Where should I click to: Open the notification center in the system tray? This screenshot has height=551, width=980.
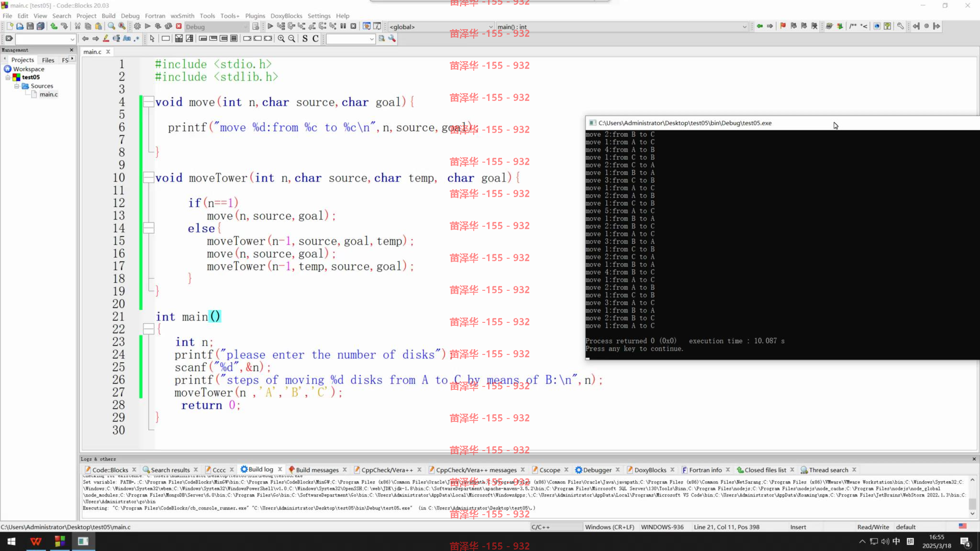click(x=965, y=541)
